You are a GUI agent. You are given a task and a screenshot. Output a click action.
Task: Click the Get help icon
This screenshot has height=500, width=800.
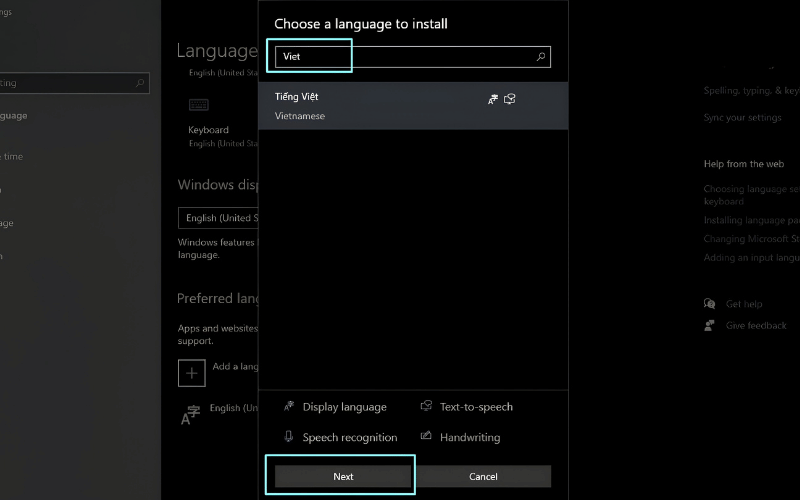(710, 304)
